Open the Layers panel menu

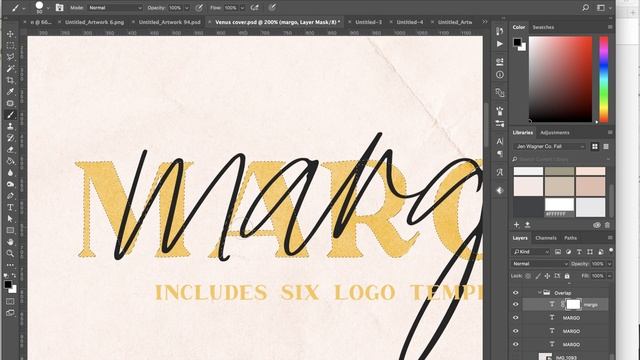(610, 238)
